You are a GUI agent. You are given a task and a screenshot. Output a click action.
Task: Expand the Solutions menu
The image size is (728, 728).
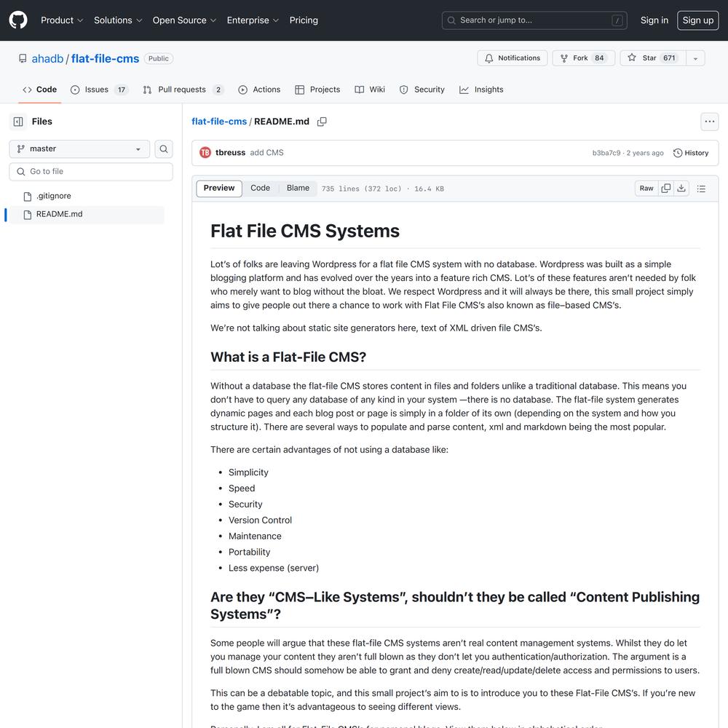(118, 20)
